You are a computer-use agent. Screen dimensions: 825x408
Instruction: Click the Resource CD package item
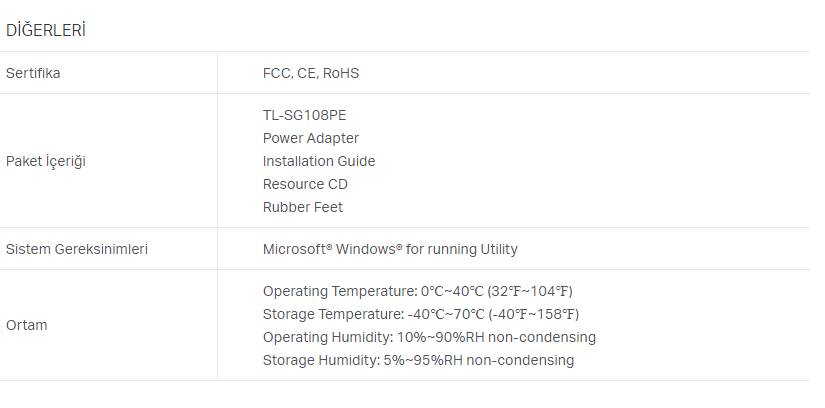coord(305,184)
